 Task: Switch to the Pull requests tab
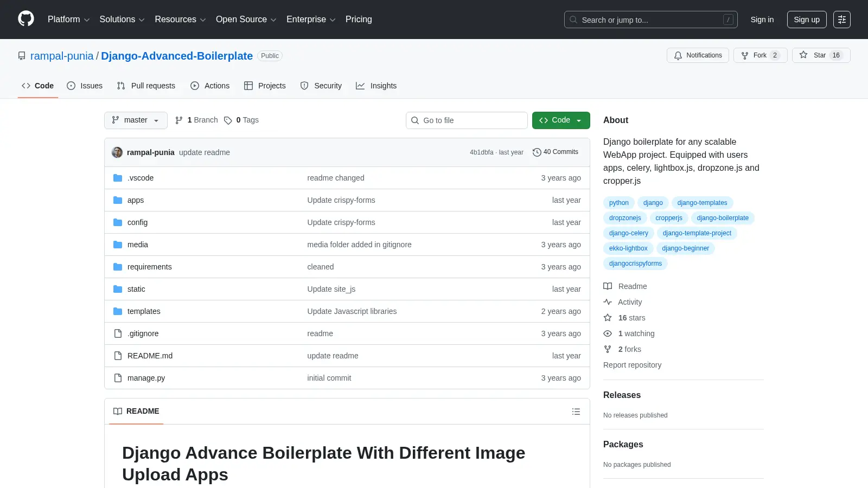pyautogui.click(x=146, y=86)
